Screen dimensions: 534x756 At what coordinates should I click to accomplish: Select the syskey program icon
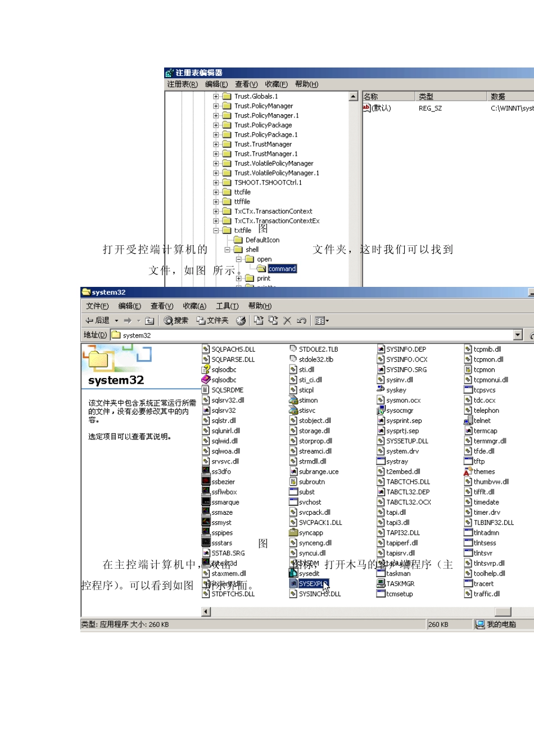pos(381,390)
